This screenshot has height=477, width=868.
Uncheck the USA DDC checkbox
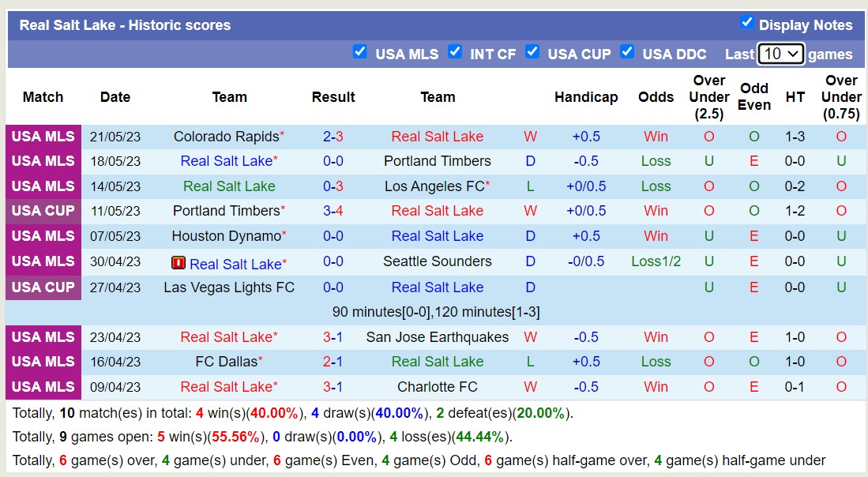(x=627, y=51)
